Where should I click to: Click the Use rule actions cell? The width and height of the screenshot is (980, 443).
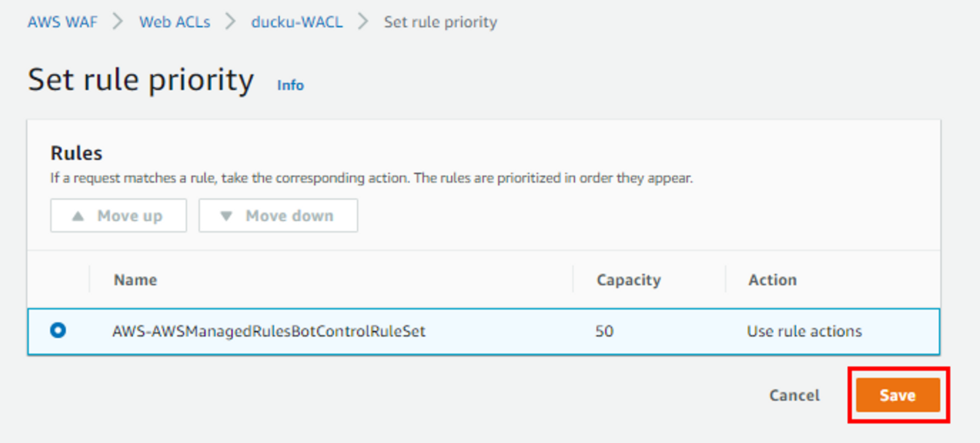[804, 331]
